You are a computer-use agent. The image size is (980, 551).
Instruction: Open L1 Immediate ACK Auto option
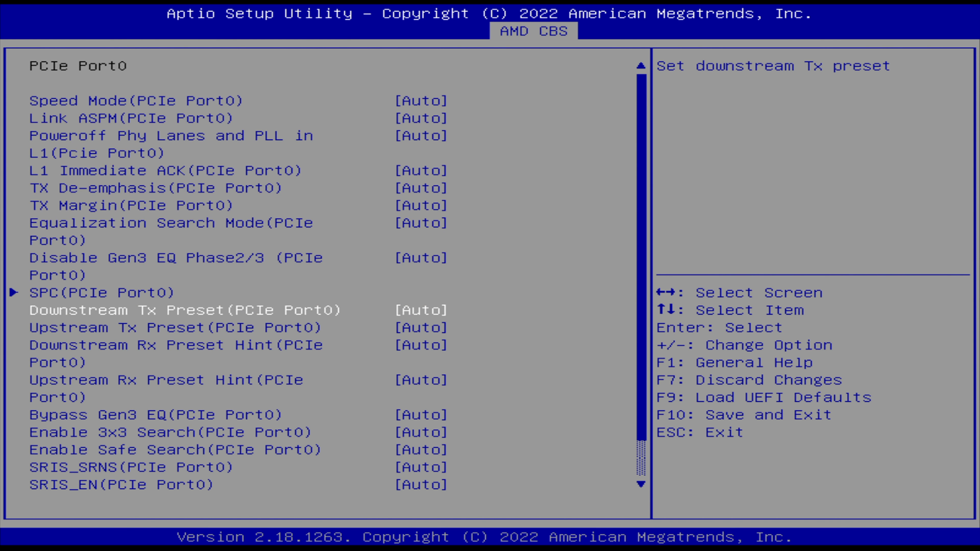(421, 171)
